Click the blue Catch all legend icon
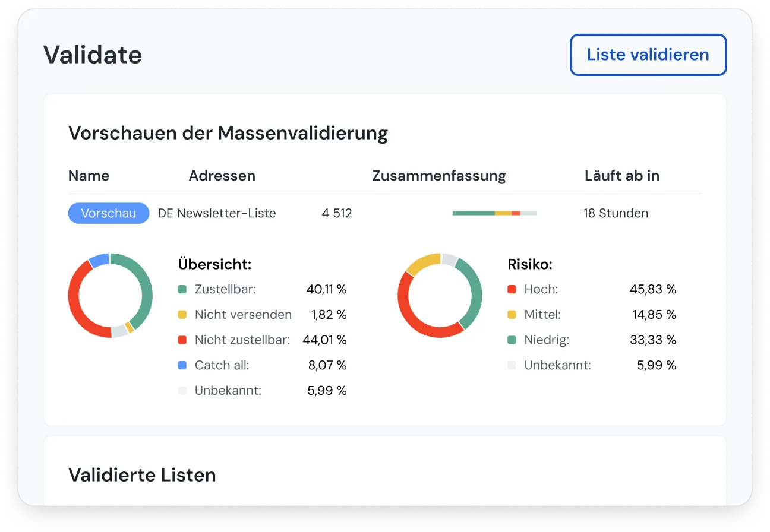The width and height of the screenshot is (770, 532). click(184, 365)
